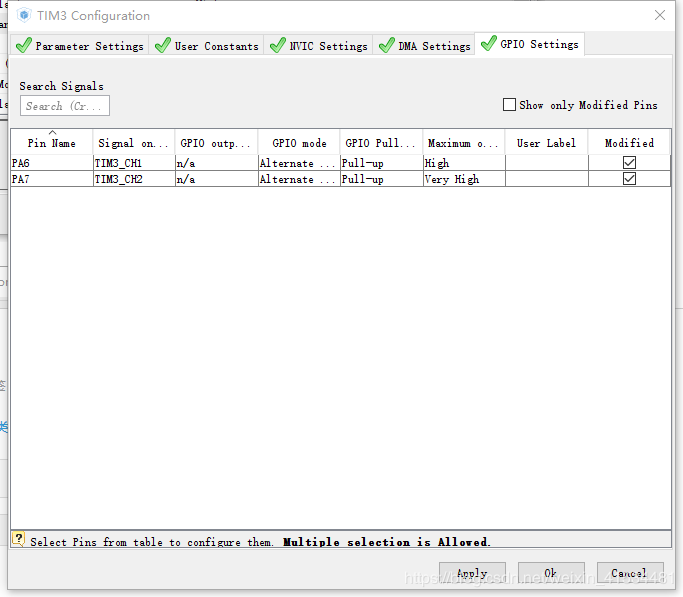Switch to Parameter Settings tab

point(80,45)
